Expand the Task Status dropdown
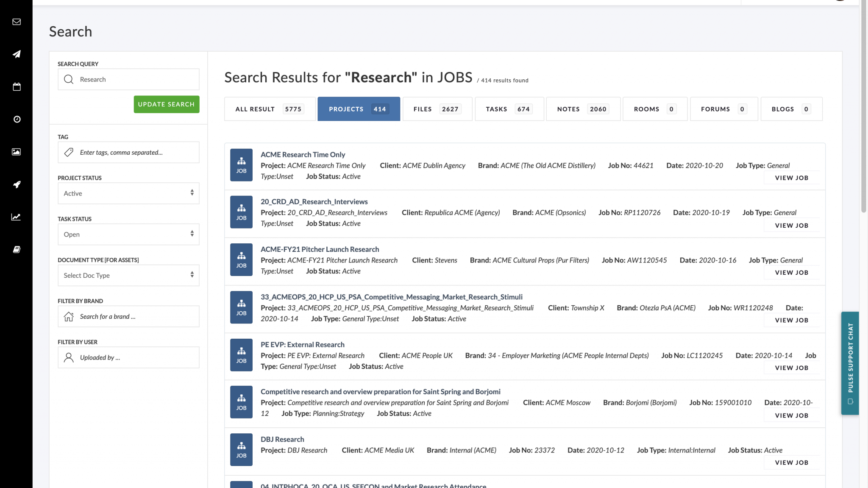 coord(128,234)
